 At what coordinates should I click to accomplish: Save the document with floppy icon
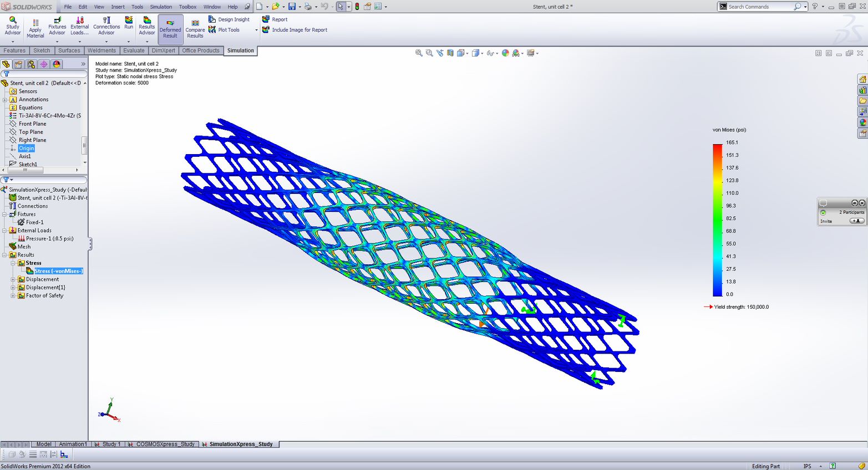[x=292, y=7]
